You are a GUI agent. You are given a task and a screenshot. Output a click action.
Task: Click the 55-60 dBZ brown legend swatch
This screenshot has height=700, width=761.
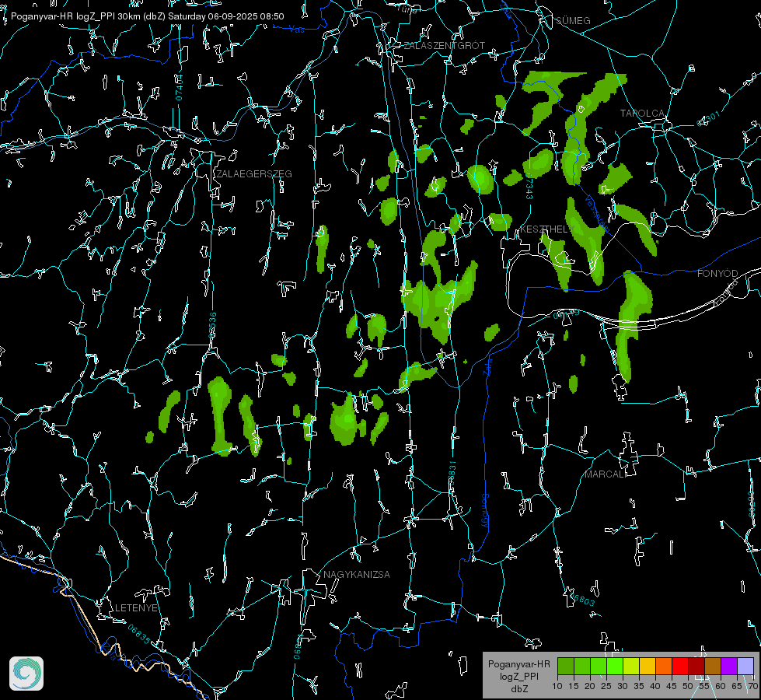[x=713, y=666]
